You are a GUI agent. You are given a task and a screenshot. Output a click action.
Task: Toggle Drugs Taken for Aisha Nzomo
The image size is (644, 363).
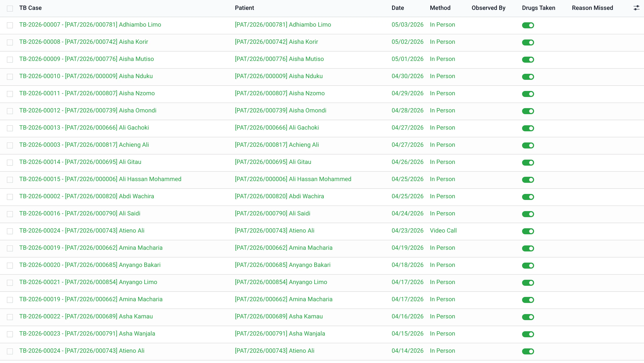point(528,94)
